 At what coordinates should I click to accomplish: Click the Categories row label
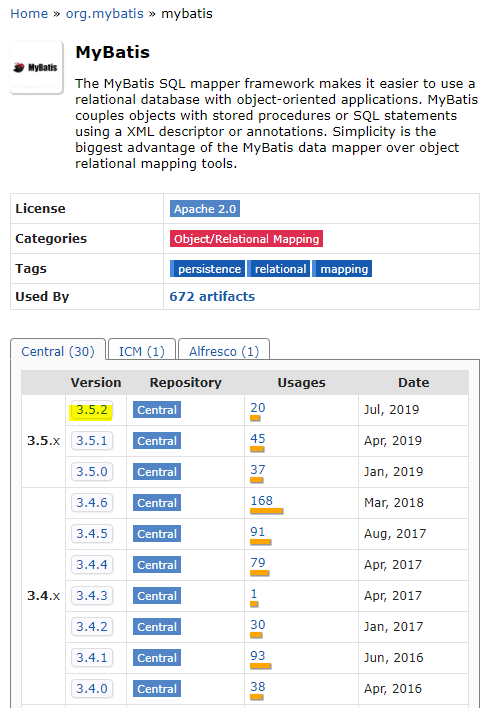51,238
